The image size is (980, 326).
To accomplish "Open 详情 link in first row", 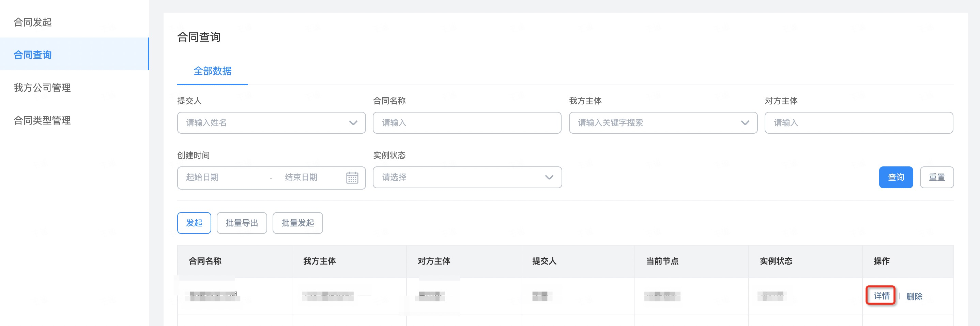I will click(x=882, y=296).
